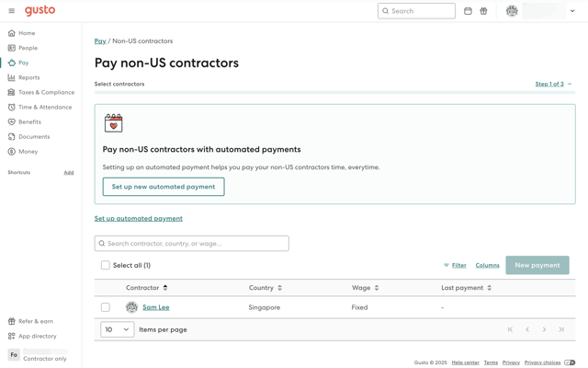Open the Sam Lee contractor link
588x368 pixels.
156,307
